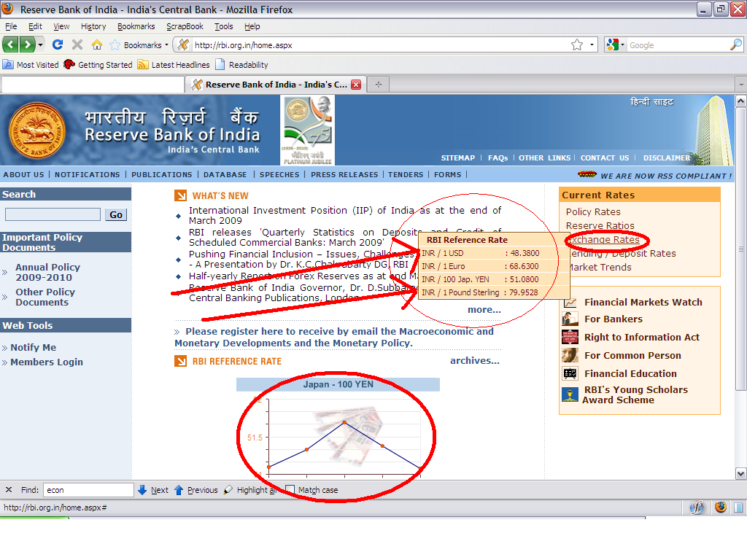
Task: Close the Find bar
Action: (9, 489)
